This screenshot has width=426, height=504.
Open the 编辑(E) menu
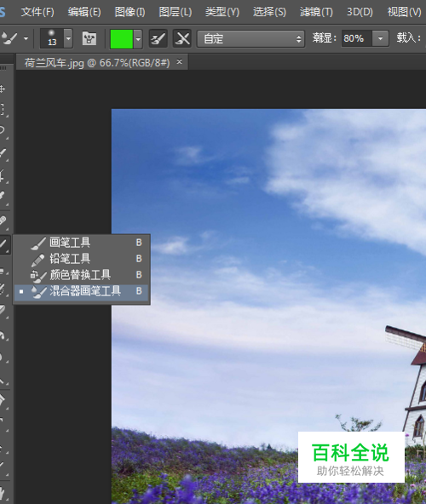coord(84,12)
